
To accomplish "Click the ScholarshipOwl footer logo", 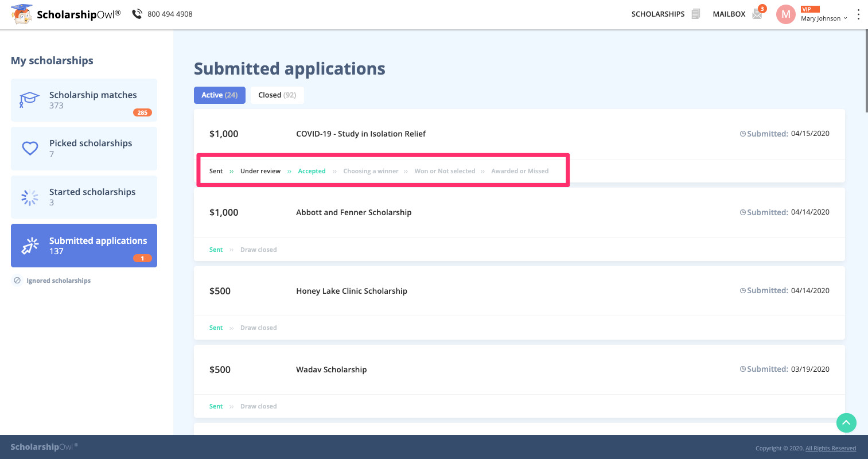I will pyautogui.click(x=44, y=446).
